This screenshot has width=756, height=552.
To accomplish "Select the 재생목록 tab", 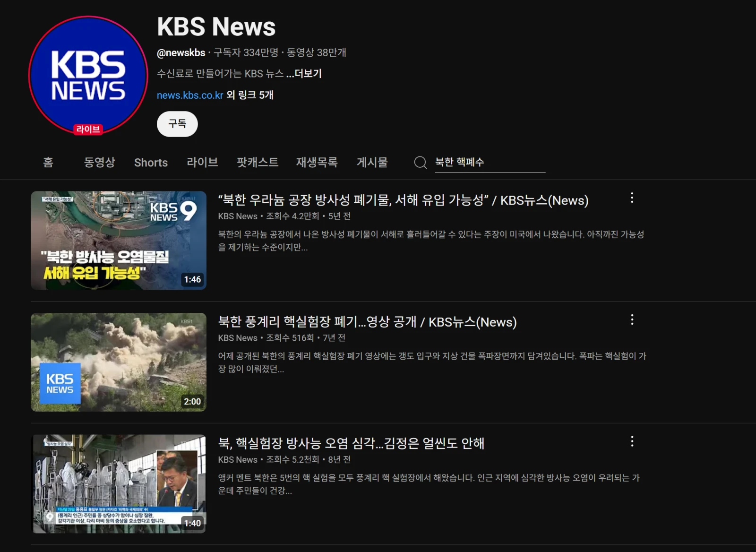I will click(317, 163).
